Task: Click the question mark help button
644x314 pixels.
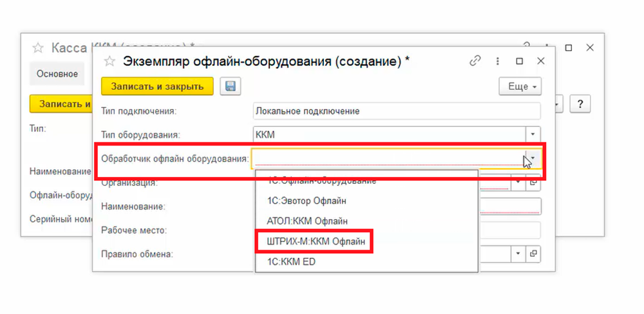Action: pyautogui.click(x=580, y=104)
